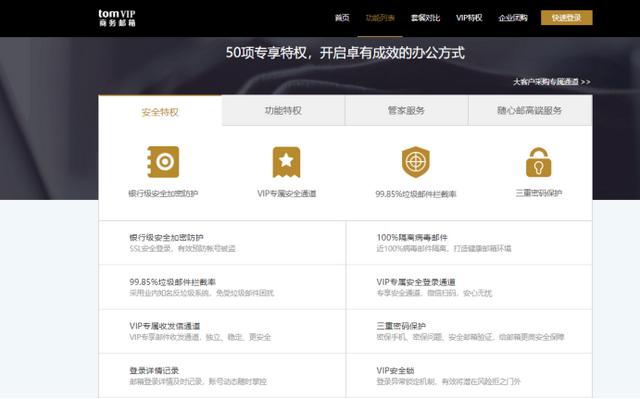Click the VIP安全锁 feature entry
This screenshot has width=640, height=399.
tap(469, 376)
